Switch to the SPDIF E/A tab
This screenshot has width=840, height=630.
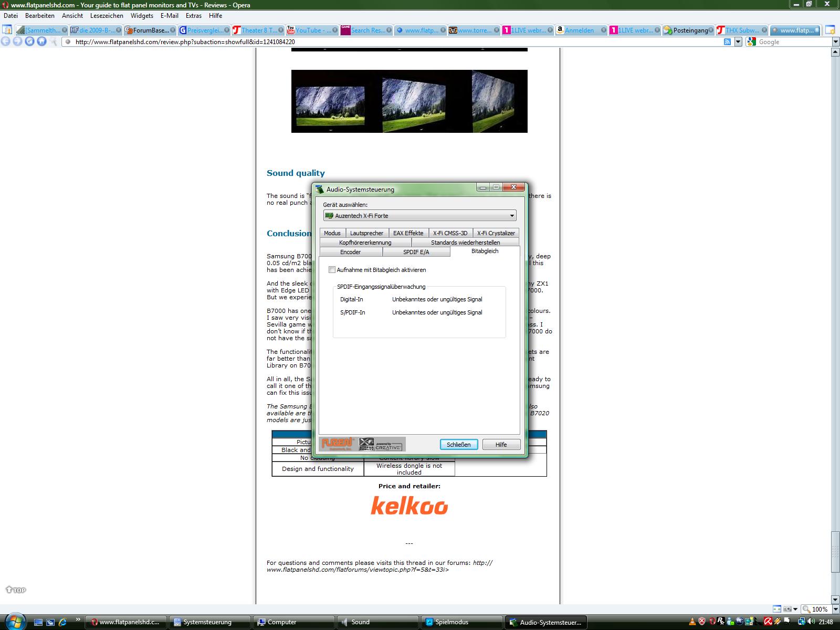click(416, 252)
